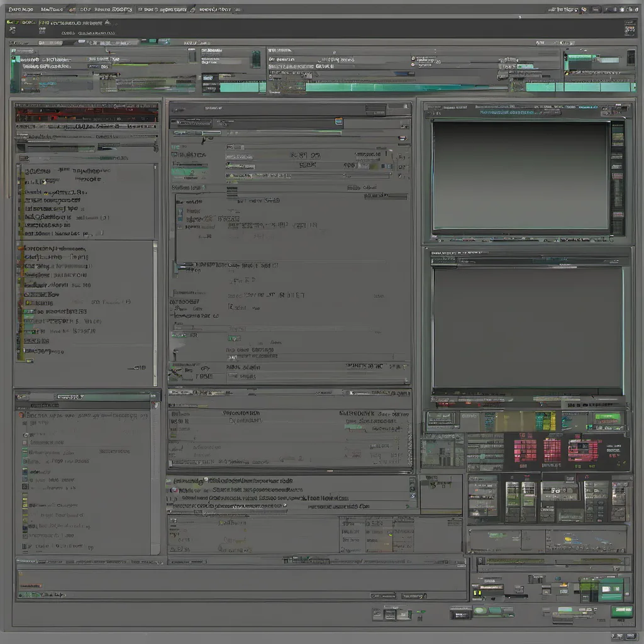Toggle the bright green label box under the lower monitor
644x644 pixels.
click(x=607, y=418)
